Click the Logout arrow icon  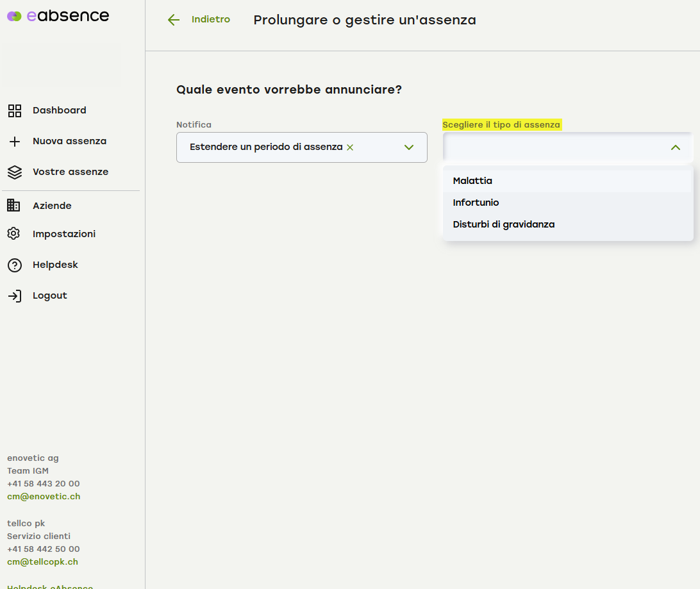point(14,295)
